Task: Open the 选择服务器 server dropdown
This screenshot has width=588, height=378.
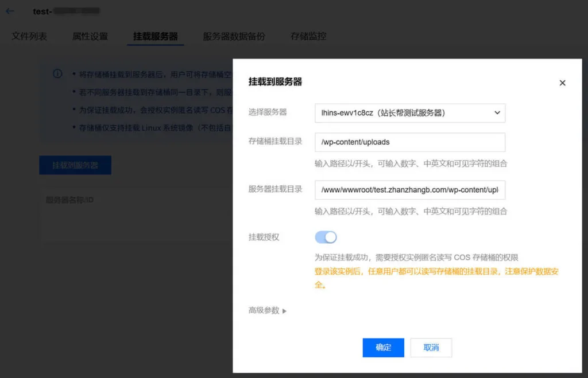Action: click(x=409, y=113)
